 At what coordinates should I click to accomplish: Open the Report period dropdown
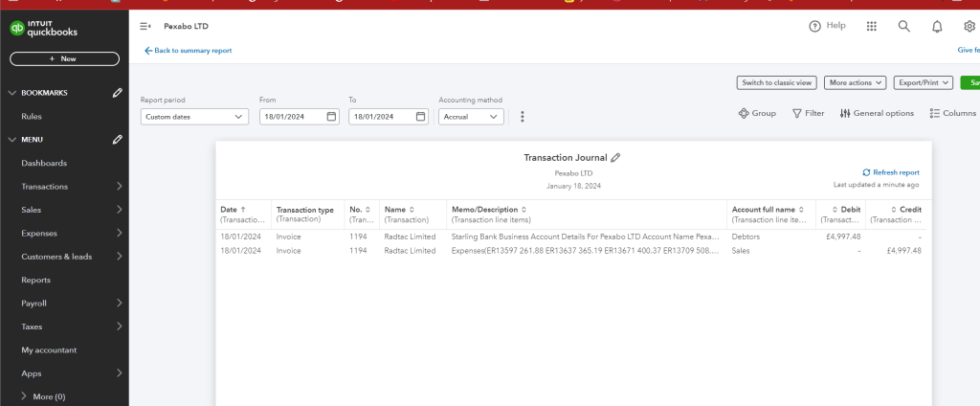coord(194,117)
